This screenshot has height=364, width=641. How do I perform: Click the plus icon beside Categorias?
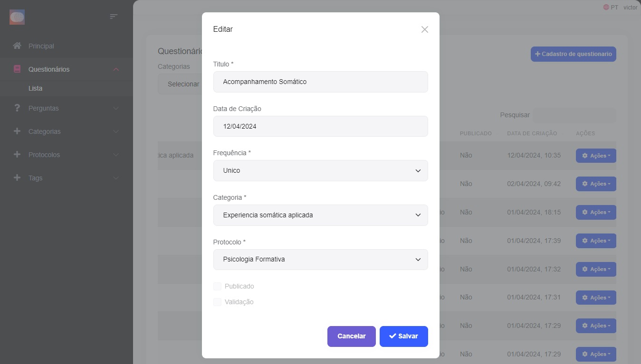click(x=17, y=131)
